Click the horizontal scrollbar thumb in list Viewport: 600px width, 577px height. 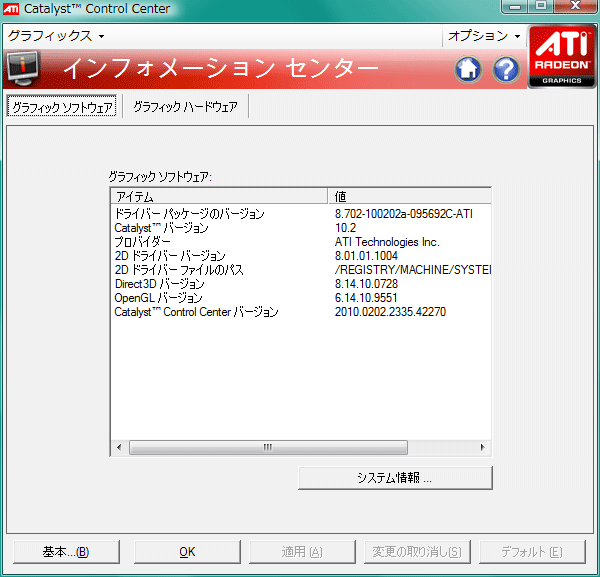[x=268, y=447]
